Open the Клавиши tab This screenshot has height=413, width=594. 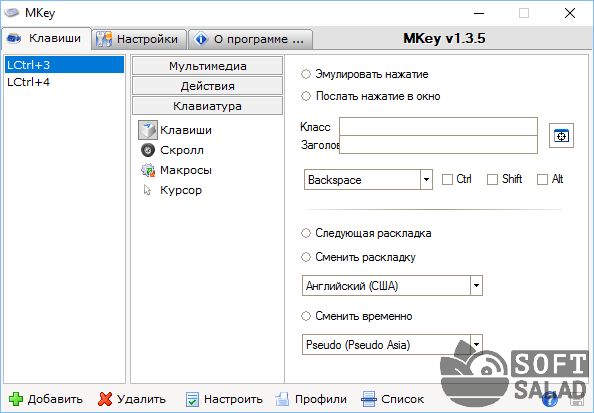[x=46, y=39]
